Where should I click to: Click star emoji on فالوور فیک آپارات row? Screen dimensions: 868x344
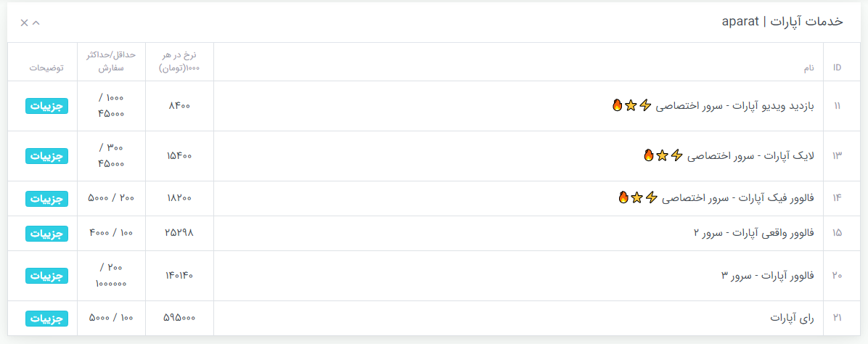(636, 197)
